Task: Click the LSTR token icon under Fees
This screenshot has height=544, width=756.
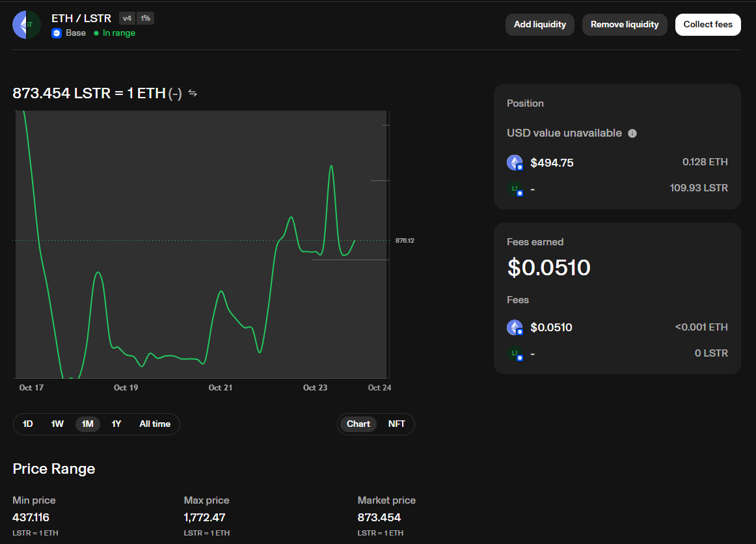Action: [x=515, y=353]
